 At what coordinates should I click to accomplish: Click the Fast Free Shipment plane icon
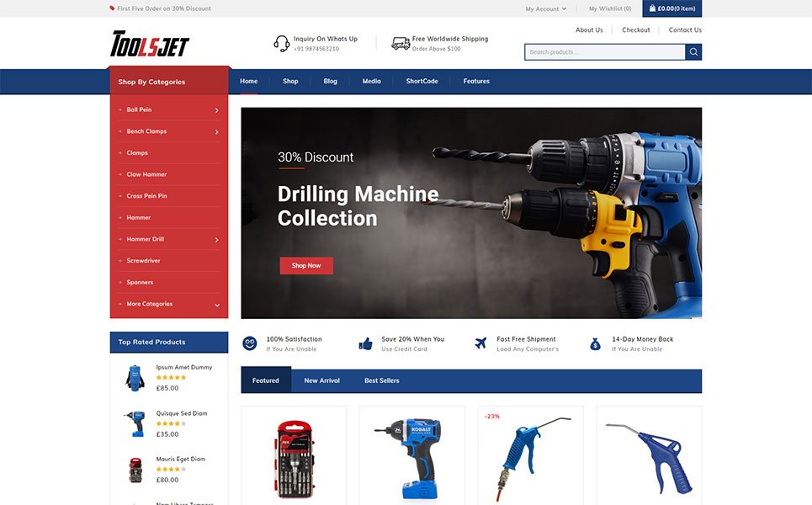click(x=480, y=343)
